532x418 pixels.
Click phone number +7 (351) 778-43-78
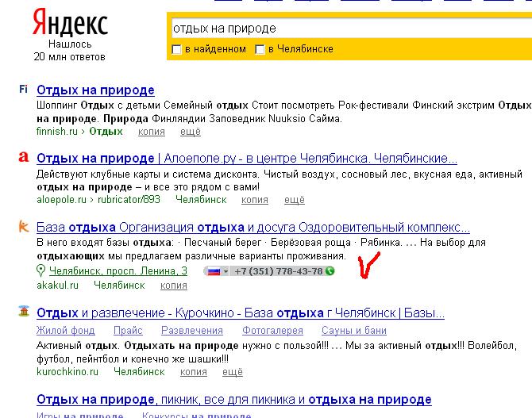pos(278,271)
